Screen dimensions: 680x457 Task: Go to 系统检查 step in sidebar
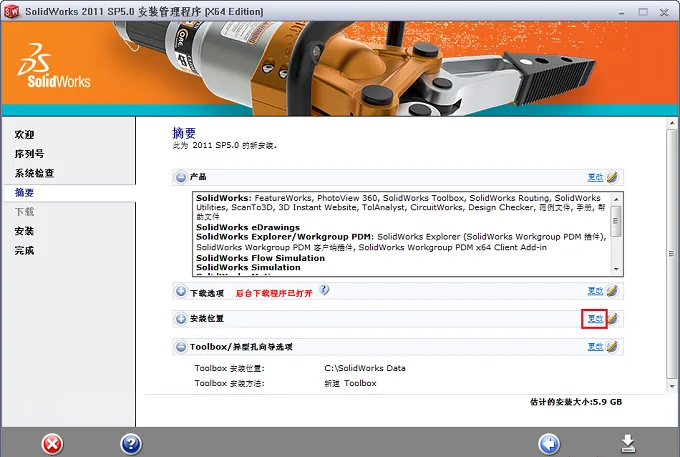[x=34, y=173]
